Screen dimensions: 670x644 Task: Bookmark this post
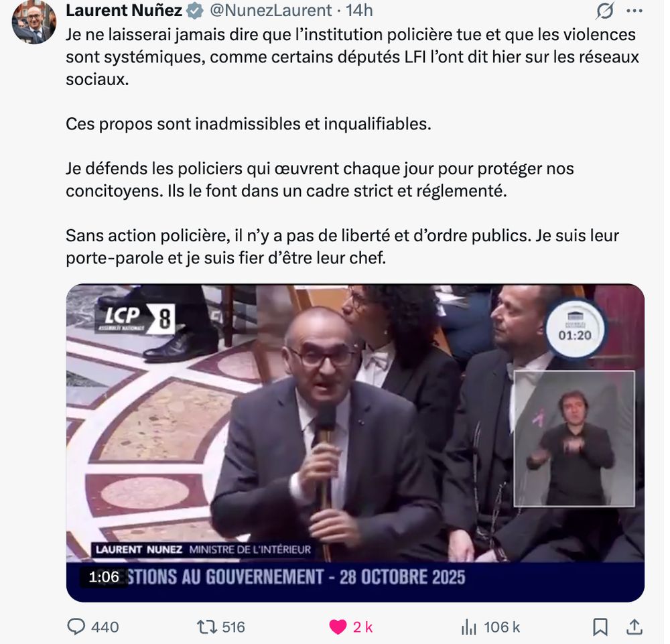pos(600,627)
